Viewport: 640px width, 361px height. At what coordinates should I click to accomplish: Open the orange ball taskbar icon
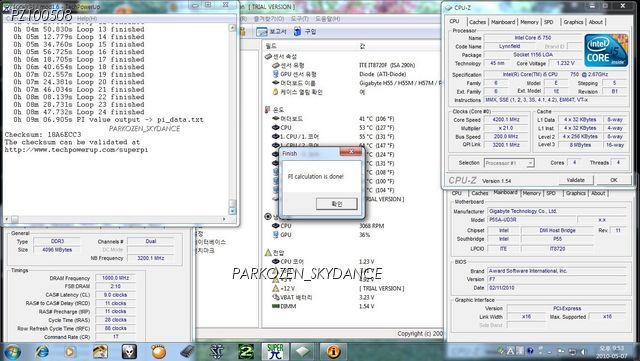click(x=159, y=352)
